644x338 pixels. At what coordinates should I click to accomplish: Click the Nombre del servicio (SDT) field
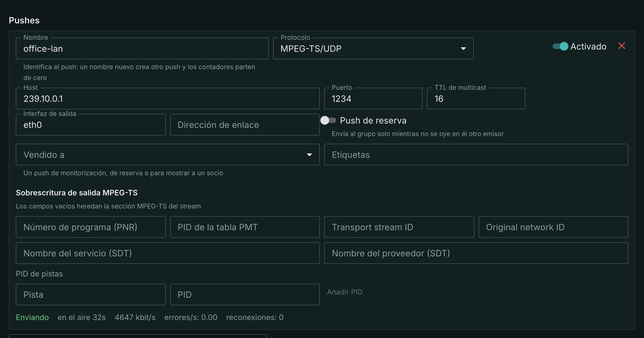click(168, 253)
